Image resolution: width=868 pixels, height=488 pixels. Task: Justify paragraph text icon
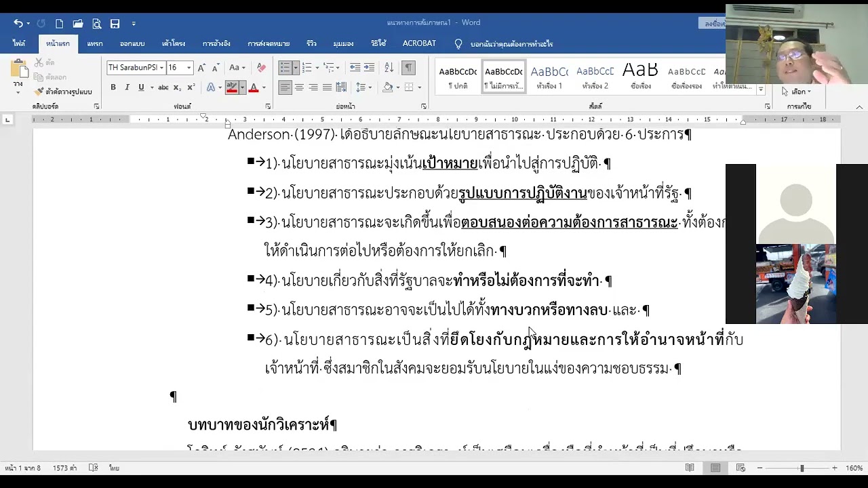[328, 87]
